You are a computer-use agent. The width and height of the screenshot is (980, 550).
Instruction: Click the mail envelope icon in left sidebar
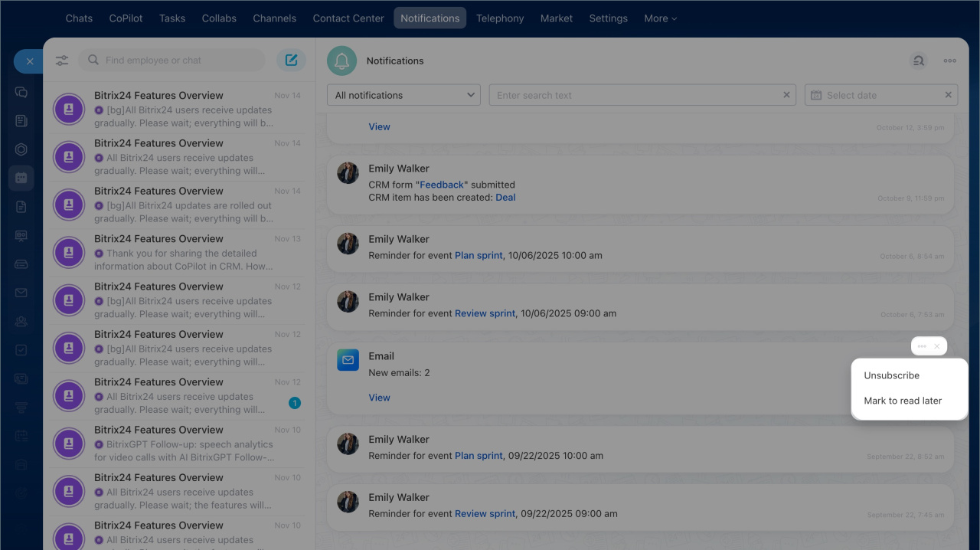coord(21,293)
